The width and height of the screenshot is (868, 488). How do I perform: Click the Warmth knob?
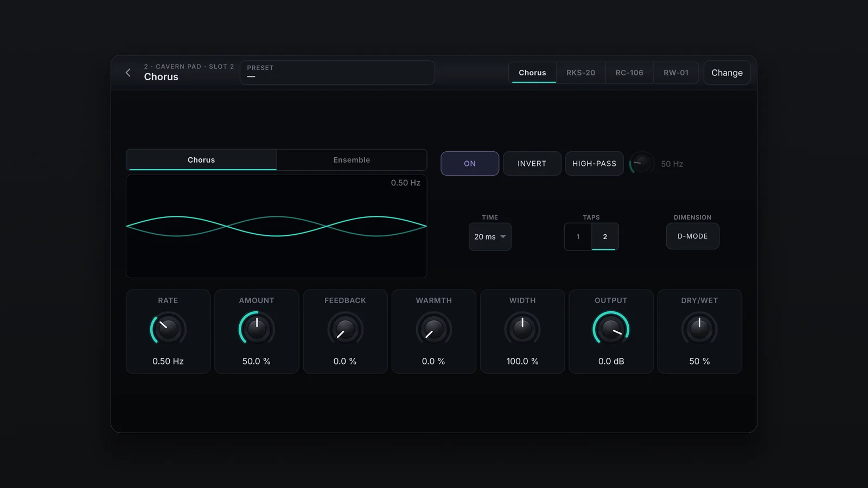coord(433,329)
